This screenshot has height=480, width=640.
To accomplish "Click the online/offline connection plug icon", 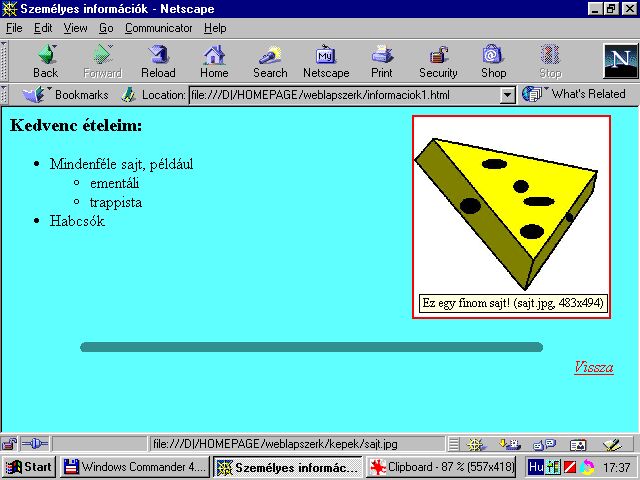I will click(34, 444).
